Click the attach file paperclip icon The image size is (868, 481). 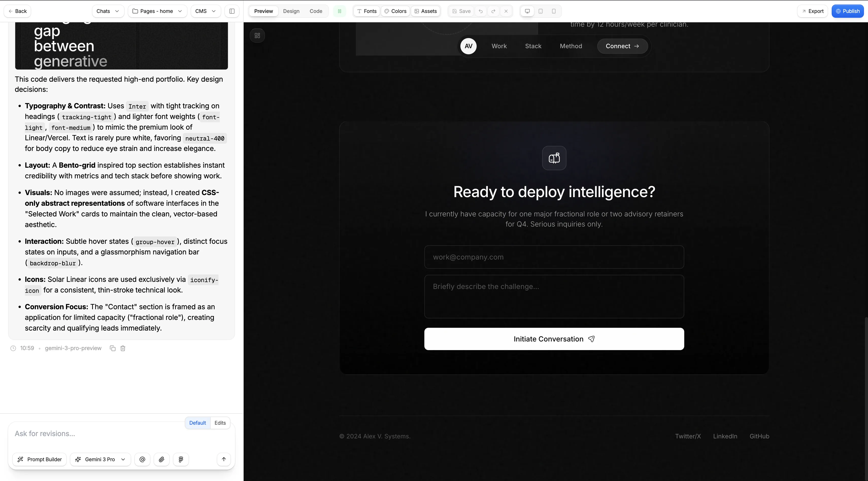click(x=161, y=459)
